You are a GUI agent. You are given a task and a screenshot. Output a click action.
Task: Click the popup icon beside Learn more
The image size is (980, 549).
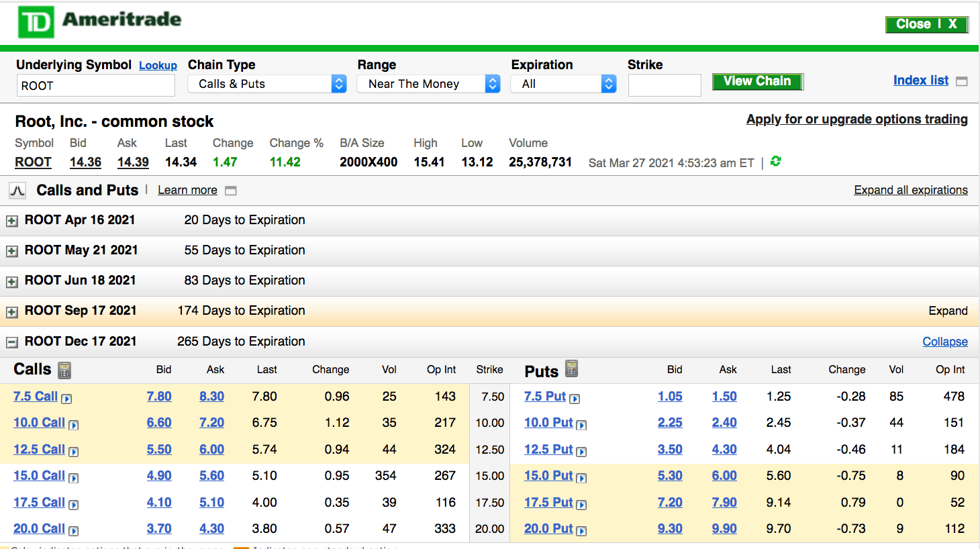(231, 191)
